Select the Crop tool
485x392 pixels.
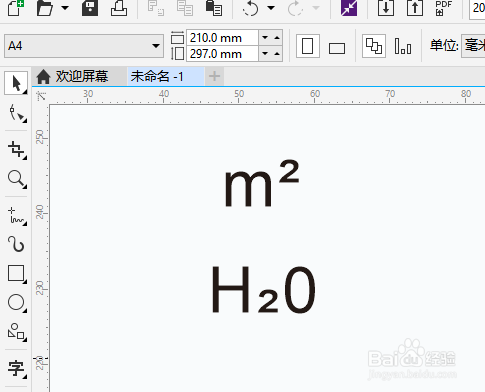point(17,149)
